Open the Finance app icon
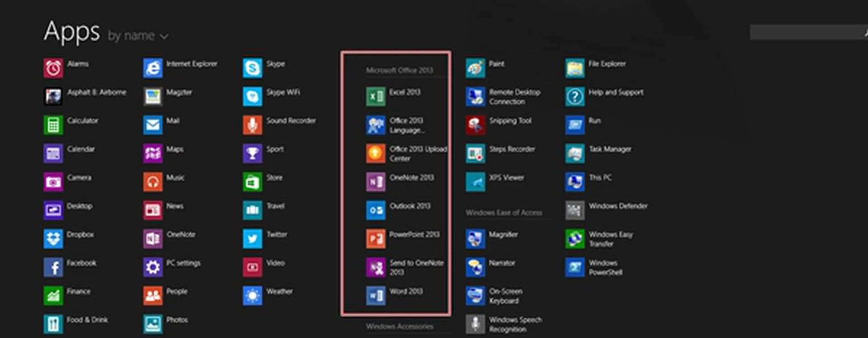Viewport: 868px width, 338px height. pyautogui.click(x=53, y=296)
